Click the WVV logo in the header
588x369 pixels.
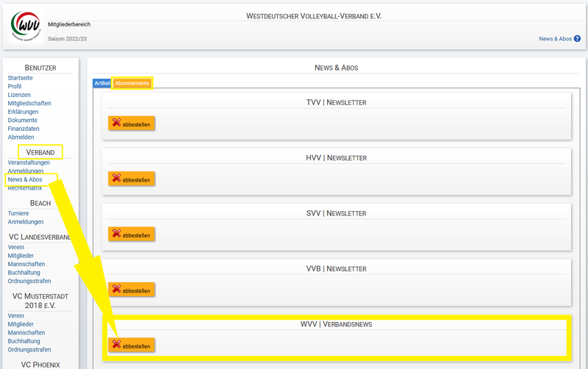coord(26,25)
